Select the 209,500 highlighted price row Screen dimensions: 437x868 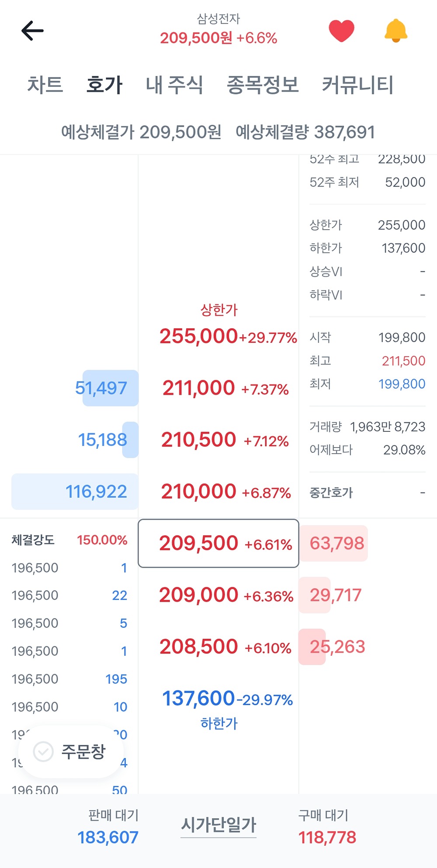[x=218, y=544]
